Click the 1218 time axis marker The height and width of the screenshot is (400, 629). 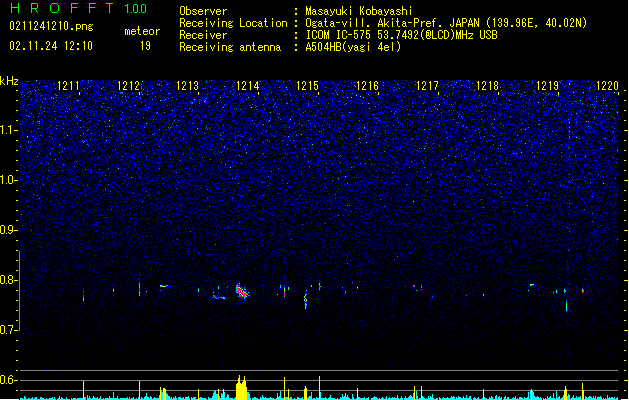click(x=487, y=86)
